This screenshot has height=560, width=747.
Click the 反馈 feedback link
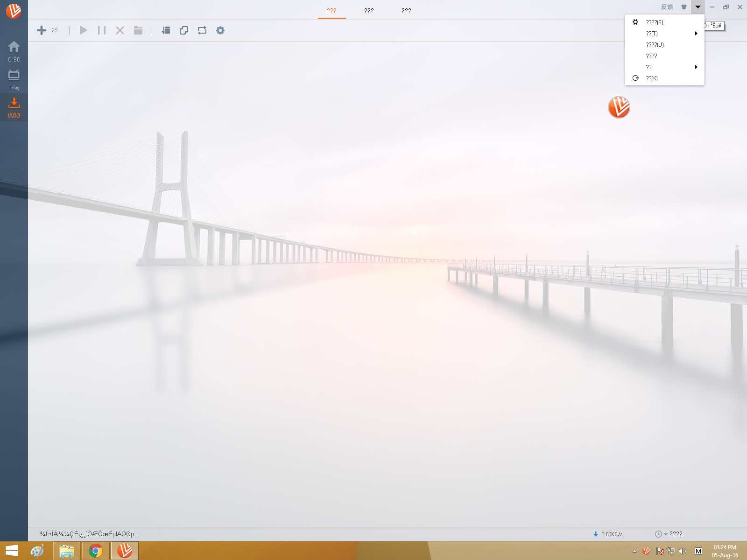click(x=667, y=7)
